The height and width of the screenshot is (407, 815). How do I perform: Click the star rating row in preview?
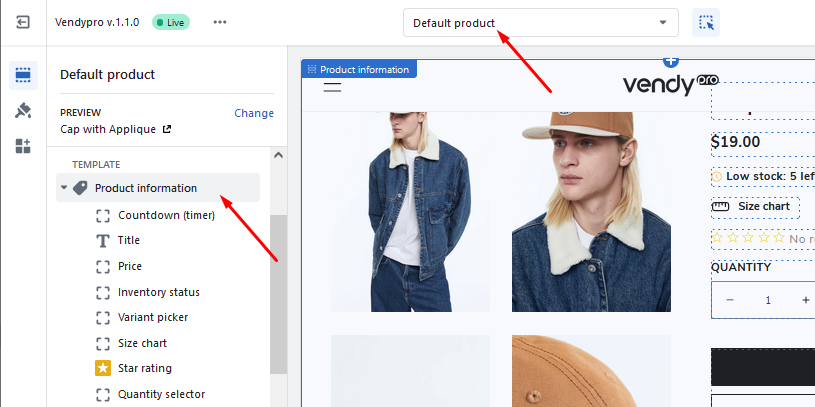[x=763, y=239]
